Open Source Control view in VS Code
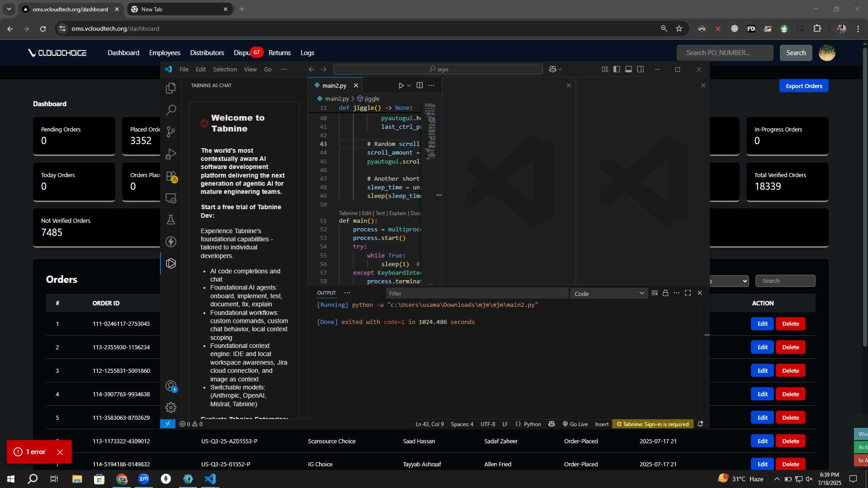 171,131
